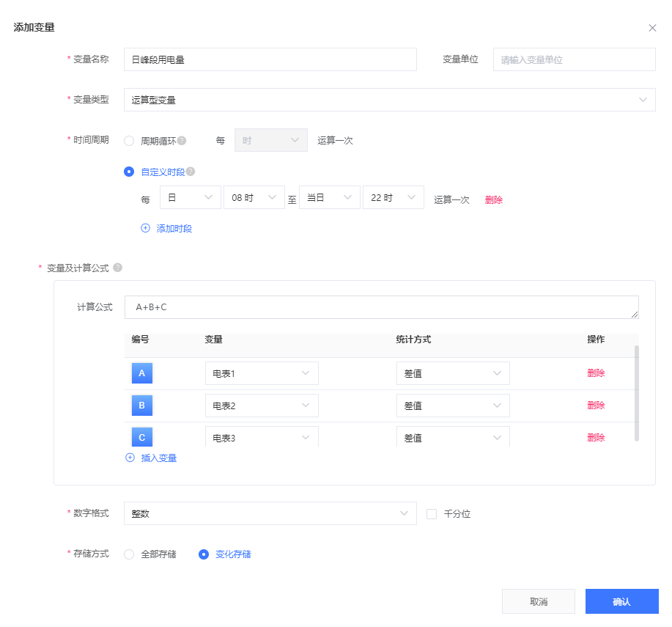The height and width of the screenshot is (627, 672).
Task: Click the plus icon for 添加时段
Action: [x=145, y=228]
